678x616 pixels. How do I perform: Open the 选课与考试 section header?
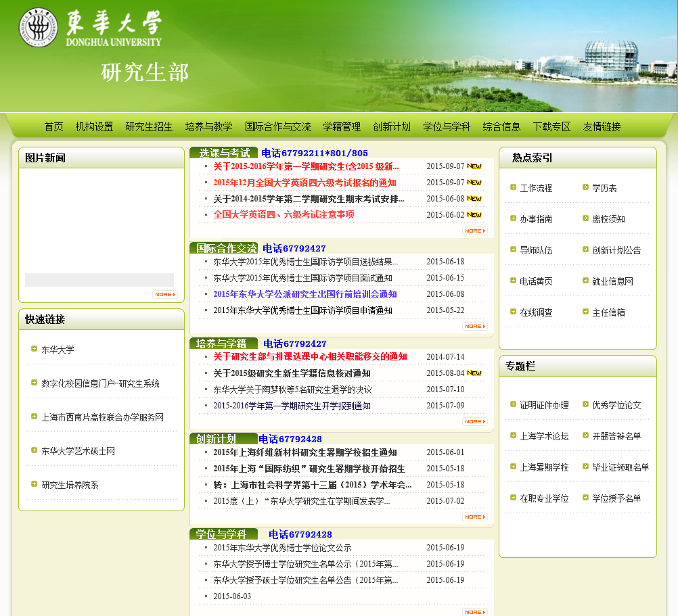pos(224,153)
